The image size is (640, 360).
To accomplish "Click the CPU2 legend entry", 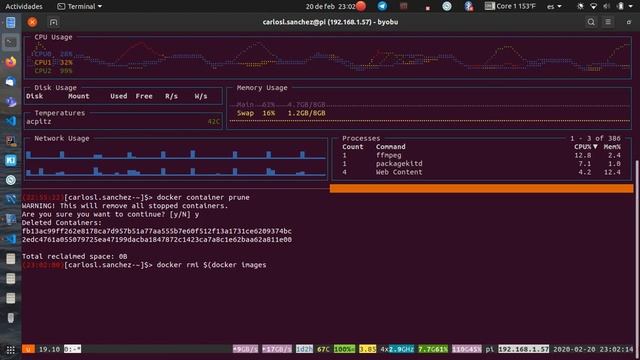I will tap(53, 71).
